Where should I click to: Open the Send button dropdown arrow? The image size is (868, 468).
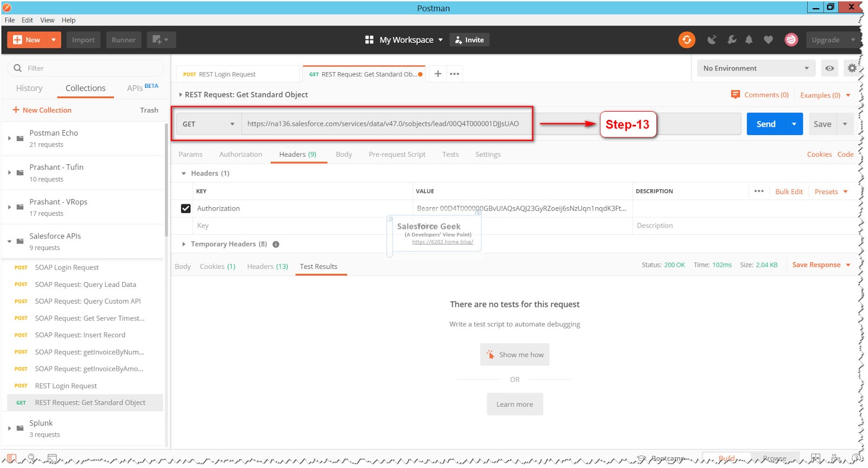point(794,124)
